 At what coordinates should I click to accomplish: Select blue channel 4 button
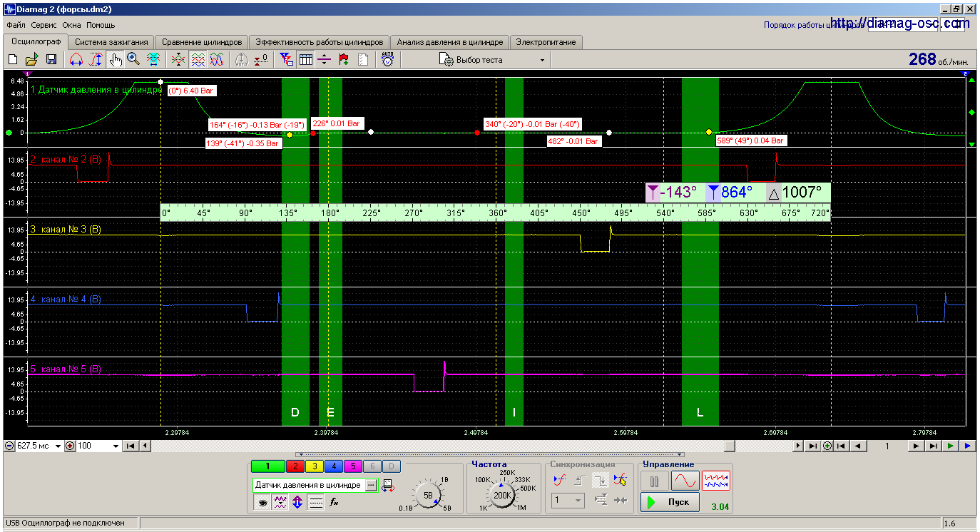point(333,466)
